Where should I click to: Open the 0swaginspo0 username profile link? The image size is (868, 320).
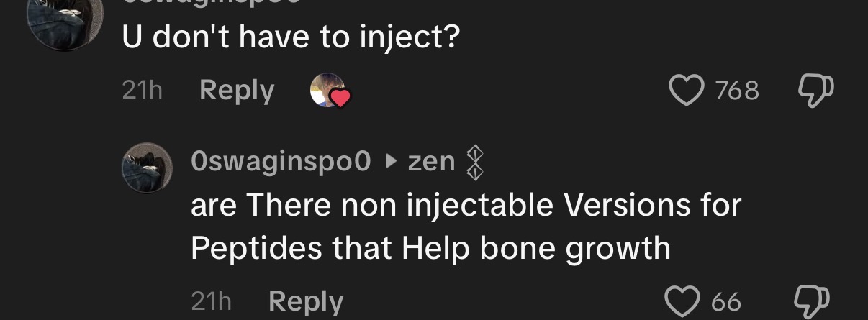click(x=281, y=163)
